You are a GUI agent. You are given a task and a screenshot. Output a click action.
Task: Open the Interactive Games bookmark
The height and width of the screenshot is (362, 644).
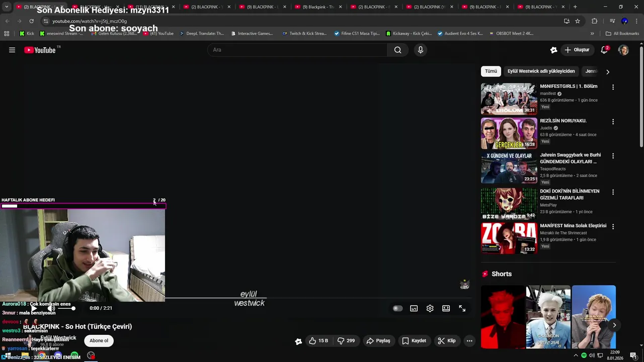tap(252, 34)
